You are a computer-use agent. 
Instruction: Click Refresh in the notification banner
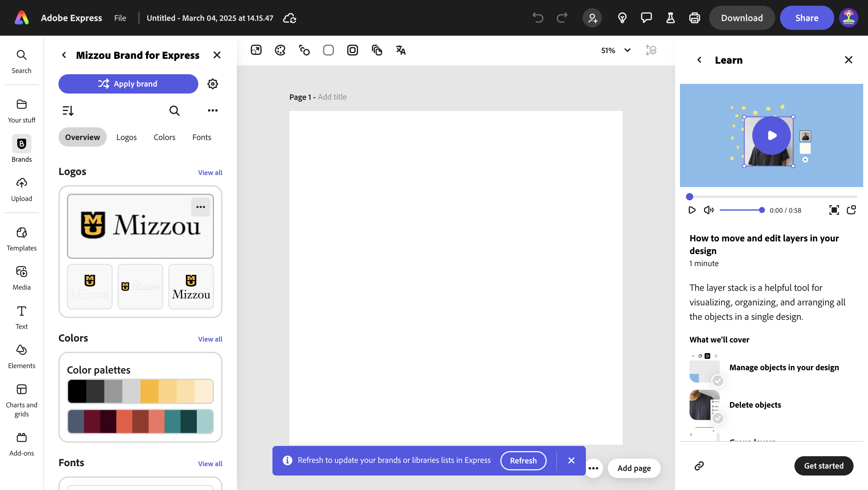[x=523, y=460]
